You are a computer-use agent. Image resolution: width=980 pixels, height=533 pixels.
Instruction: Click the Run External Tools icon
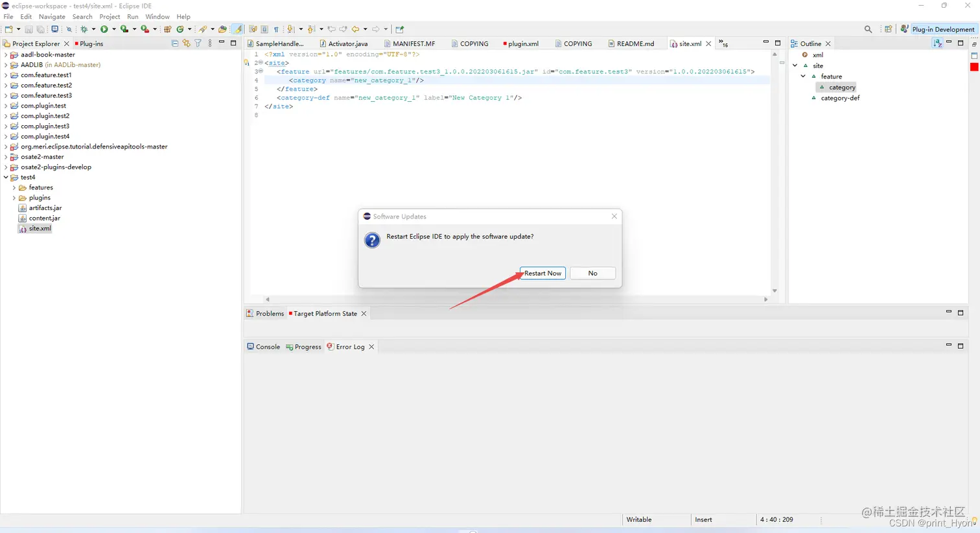tap(145, 29)
